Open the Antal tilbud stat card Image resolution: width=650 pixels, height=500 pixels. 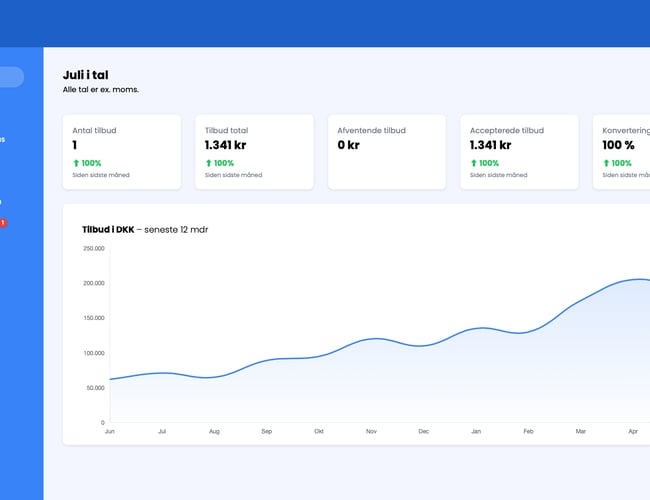(122, 151)
